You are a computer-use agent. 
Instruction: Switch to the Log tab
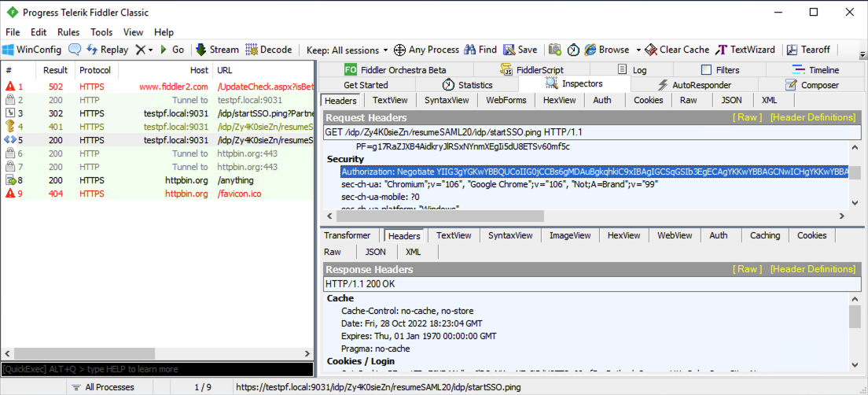[633, 70]
